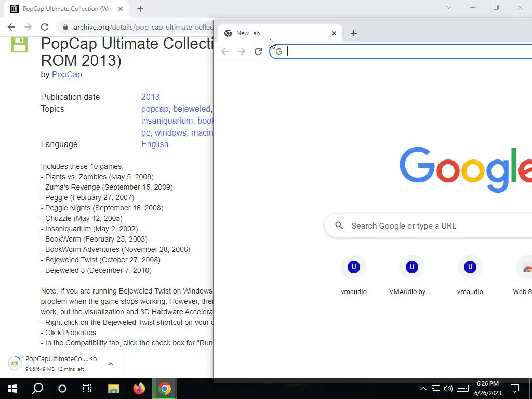
Task: Click the green floppy disk software icon
Action: (19, 45)
